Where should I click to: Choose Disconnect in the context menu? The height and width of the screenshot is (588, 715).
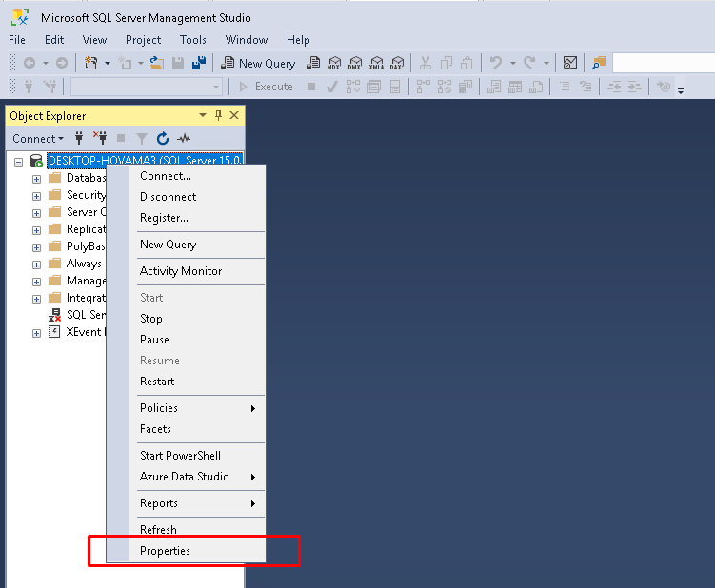[x=186, y=197]
